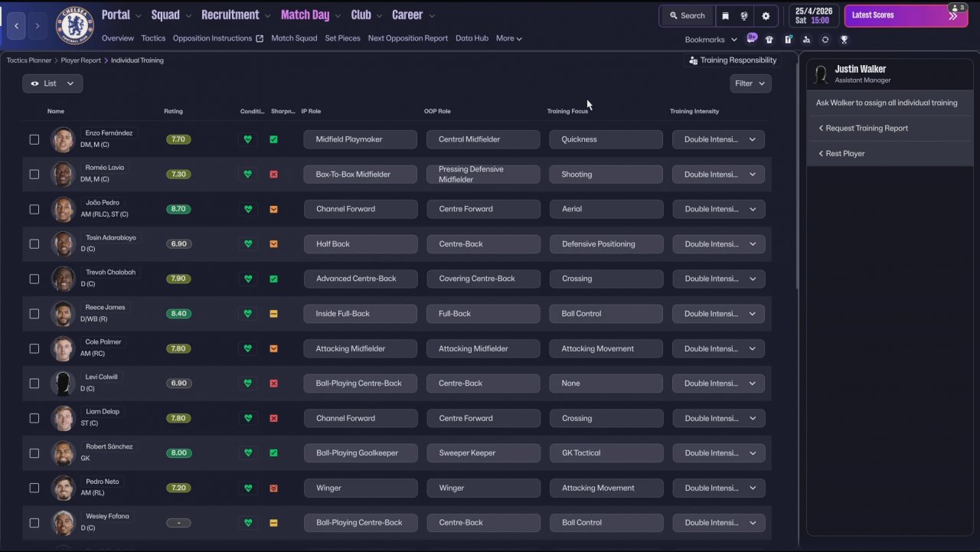Open João Pedro's Training Intensity dropdown
980x552 pixels.
(718, 209)
